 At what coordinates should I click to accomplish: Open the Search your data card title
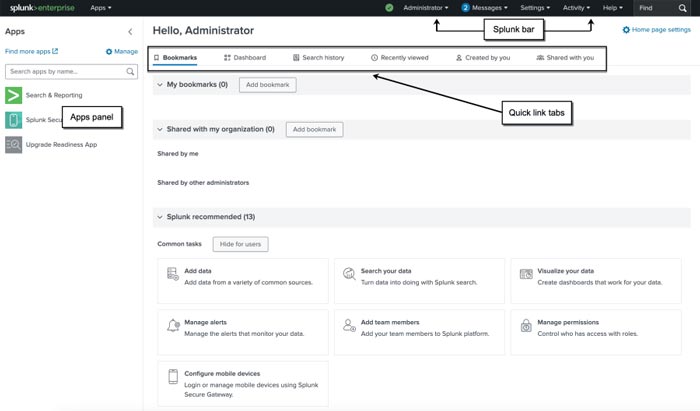coord(386,271)
